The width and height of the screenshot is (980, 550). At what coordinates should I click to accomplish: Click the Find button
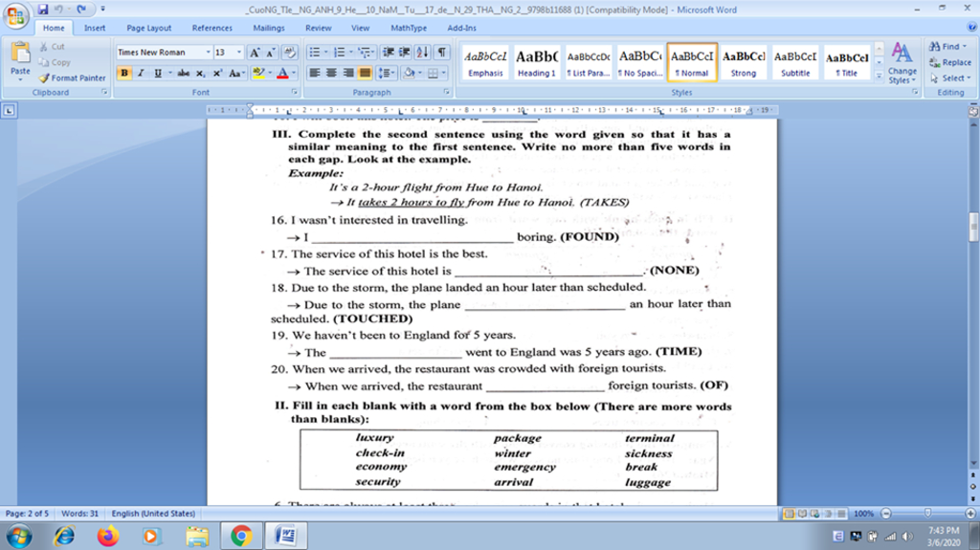pos(948,46)
